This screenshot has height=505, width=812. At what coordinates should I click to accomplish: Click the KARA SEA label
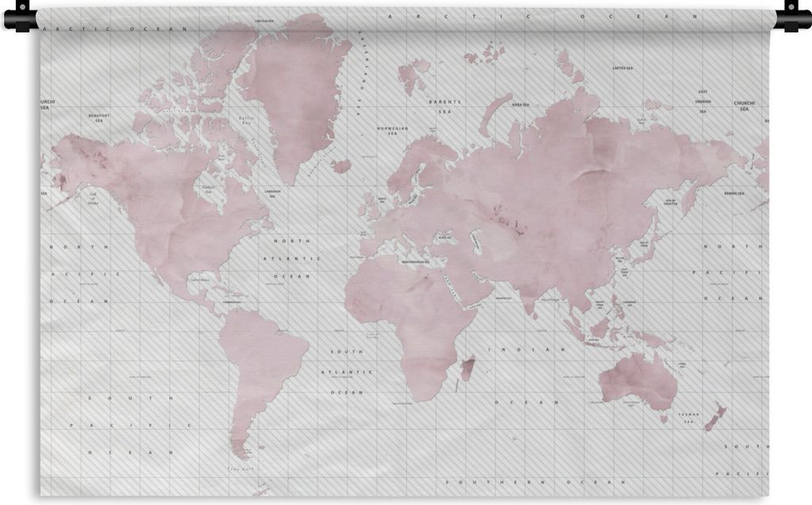coord(520,105)
